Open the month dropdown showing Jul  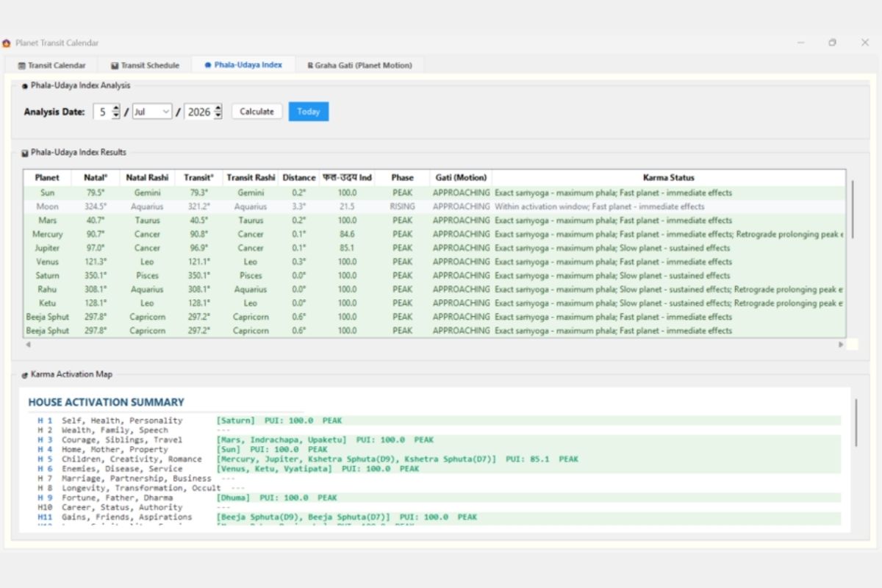pos(152,112)
